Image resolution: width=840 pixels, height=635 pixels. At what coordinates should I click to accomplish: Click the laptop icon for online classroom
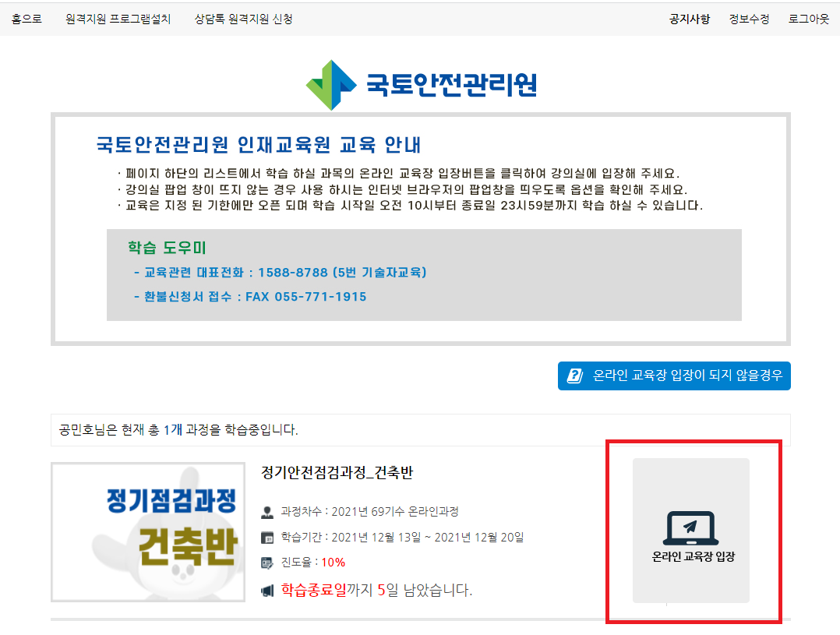pos(690,527)
